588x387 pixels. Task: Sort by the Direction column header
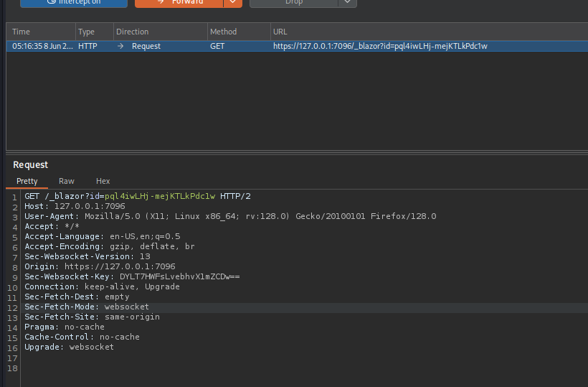pyautogui.click(x=161, y=32)
